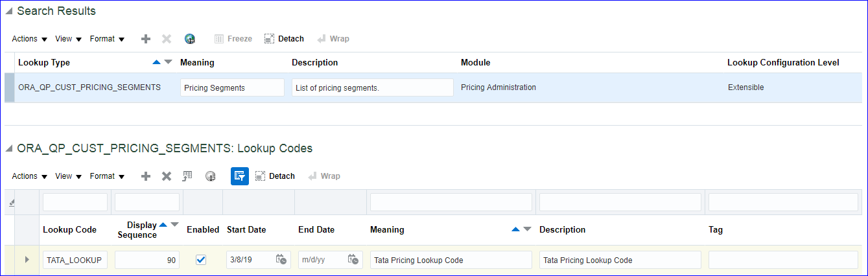Add a new lookup code with plus icon
Image resolution: width=868 pixels, height=276 pixels.
[x=146, y=176]
